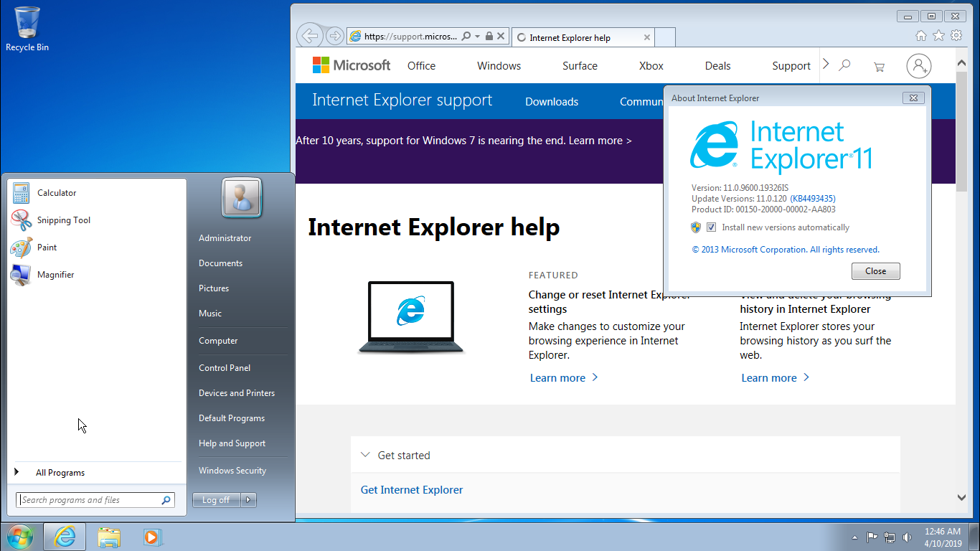Open the Deals nav item
980x551 pixels.
pos(718,66)
